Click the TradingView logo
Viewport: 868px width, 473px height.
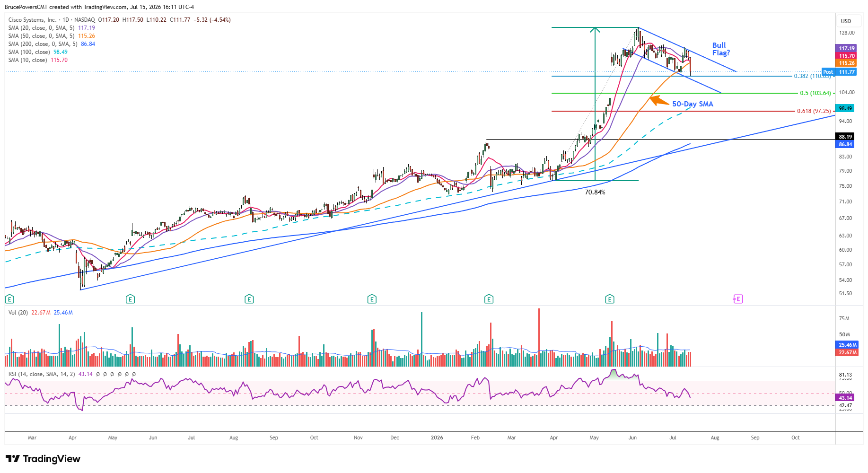(43, 459)
